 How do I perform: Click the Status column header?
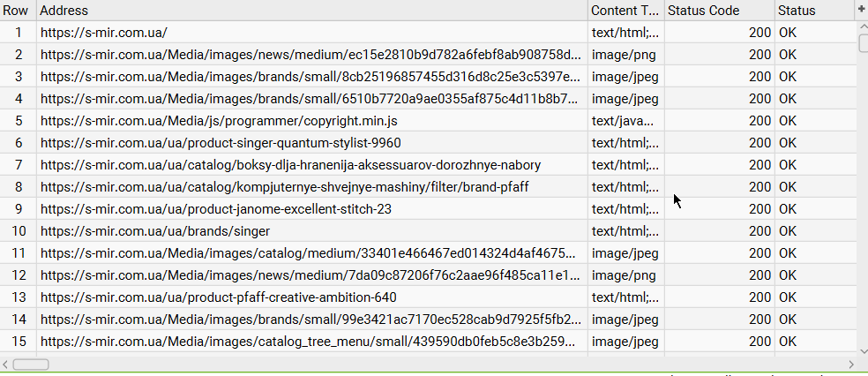pyautogui.click(x=812, y=11)
